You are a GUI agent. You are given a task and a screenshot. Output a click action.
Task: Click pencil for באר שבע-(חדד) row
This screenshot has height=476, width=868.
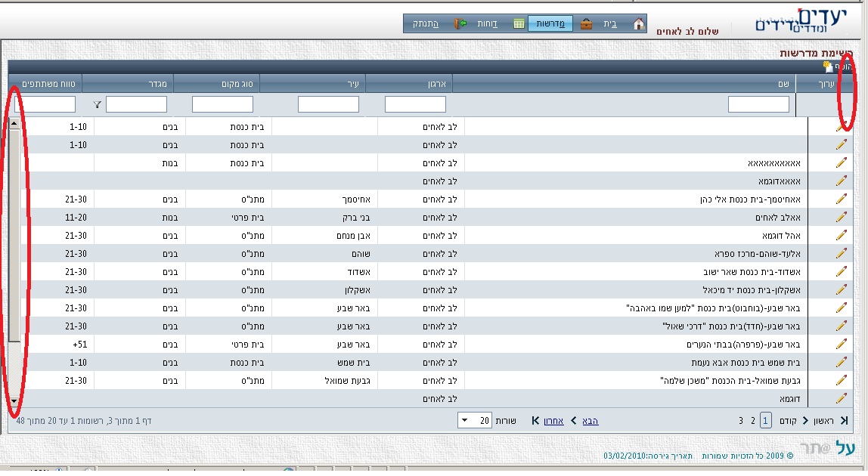click(x=842, y=326)
